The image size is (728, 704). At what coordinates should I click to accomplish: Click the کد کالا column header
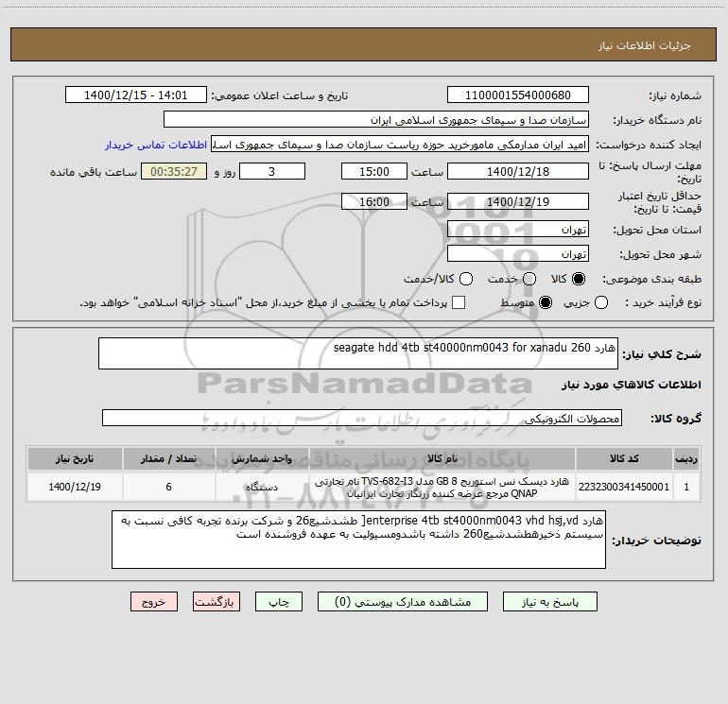click(624, 458)
